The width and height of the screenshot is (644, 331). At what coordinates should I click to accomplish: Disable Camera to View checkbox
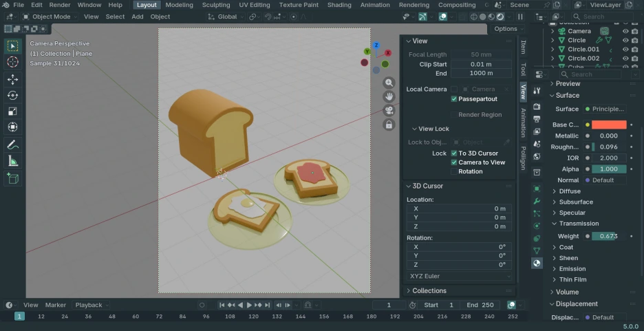point(454,162)
